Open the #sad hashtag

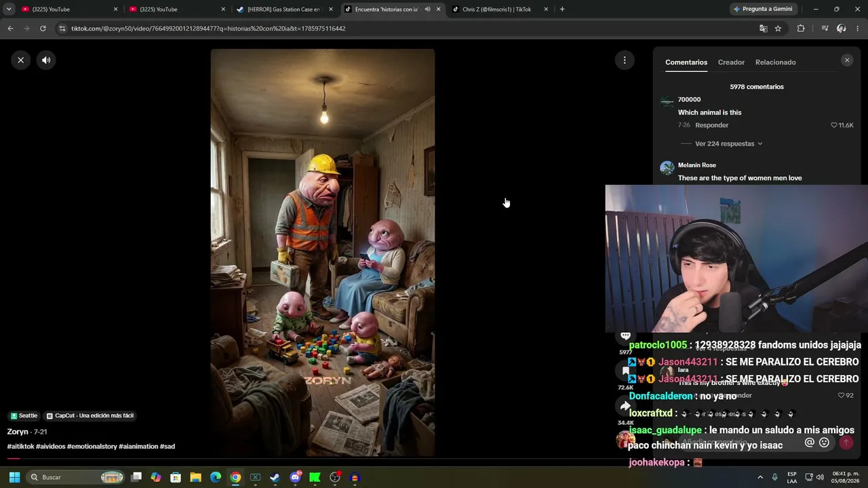point(167,447)
